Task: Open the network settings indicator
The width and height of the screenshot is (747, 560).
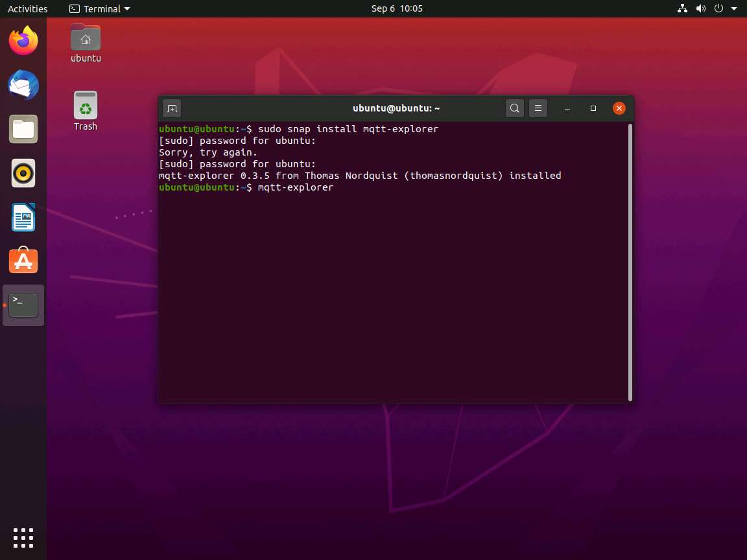Action: pos(682,9)
